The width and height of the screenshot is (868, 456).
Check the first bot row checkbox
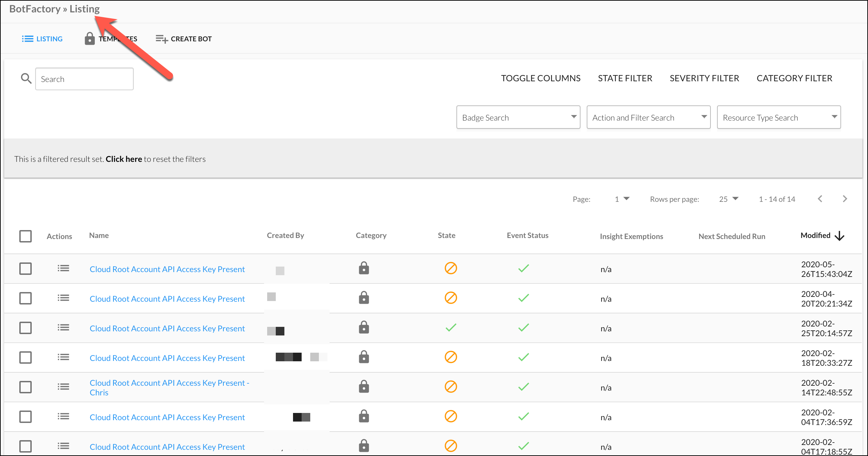coord(26,269)
